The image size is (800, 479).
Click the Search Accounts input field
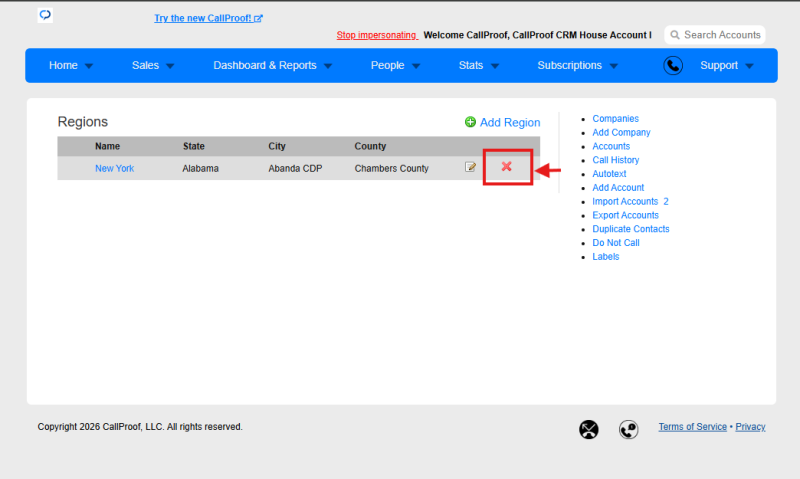(715, 35)
